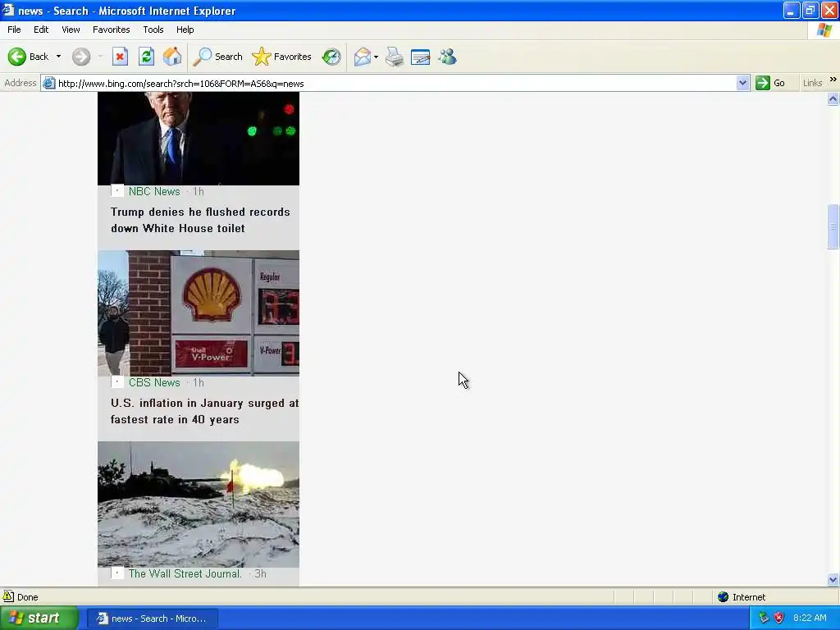Click the Trump photo thumbnail
The width and height of the screenshot is (840, 630).
[199, 138]
